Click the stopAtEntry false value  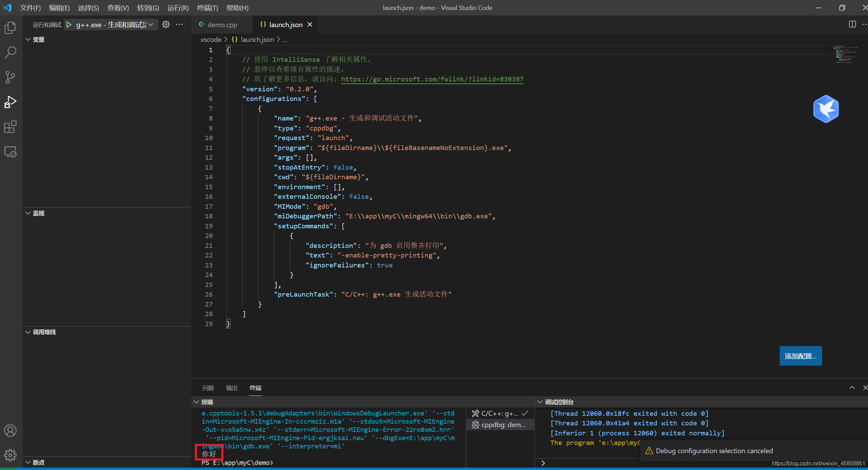343,167
